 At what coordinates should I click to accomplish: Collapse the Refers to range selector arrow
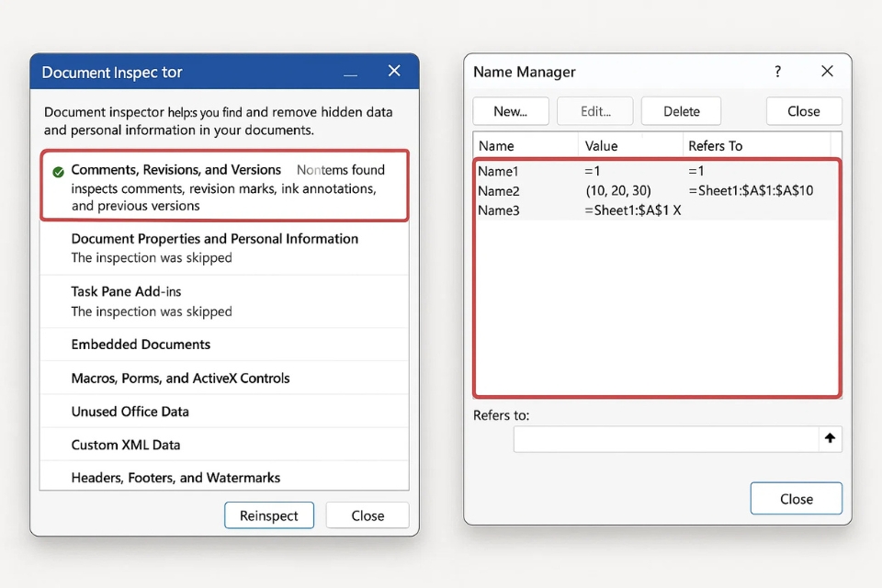[830, 439]
